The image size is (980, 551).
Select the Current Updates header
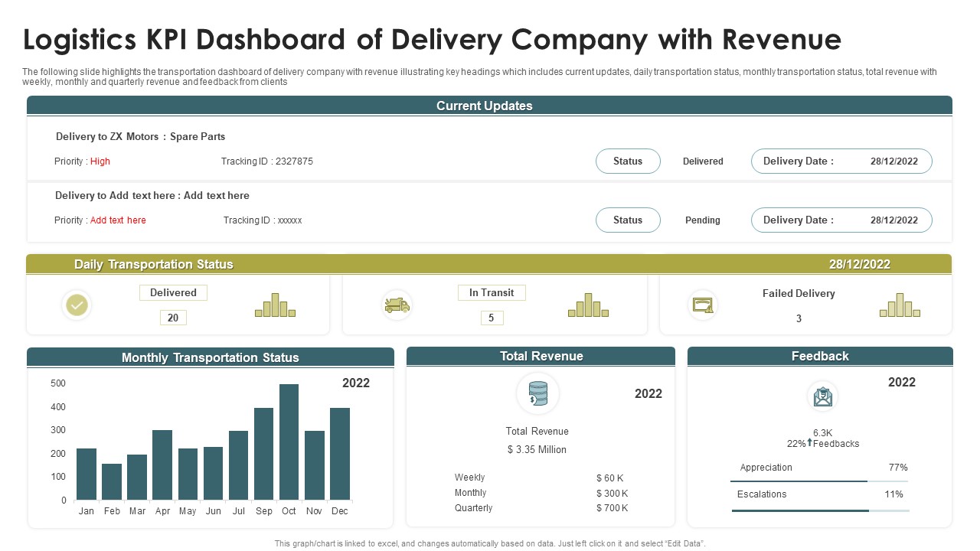click(489, 106)
